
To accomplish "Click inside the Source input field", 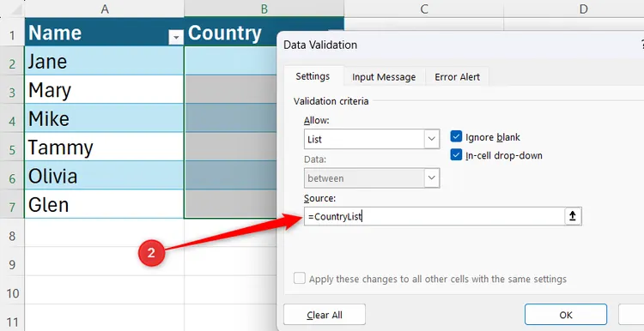I will click(x=434, y=216).
